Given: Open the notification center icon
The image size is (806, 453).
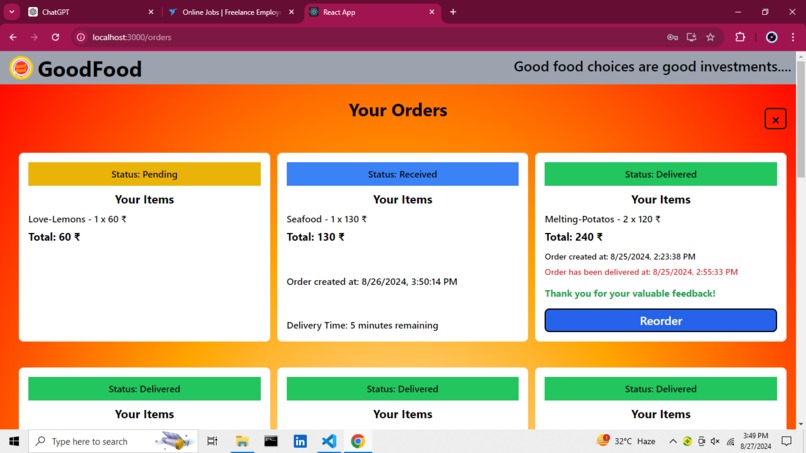Looking at the screenshot, I should click(x=786, y=441).
